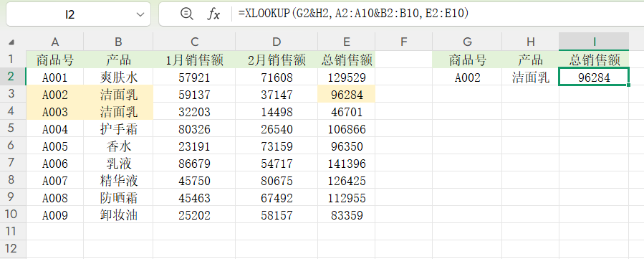Select column C header
Image resolution: width=644 pixels, height=259 pixels.
click(194, 42)
